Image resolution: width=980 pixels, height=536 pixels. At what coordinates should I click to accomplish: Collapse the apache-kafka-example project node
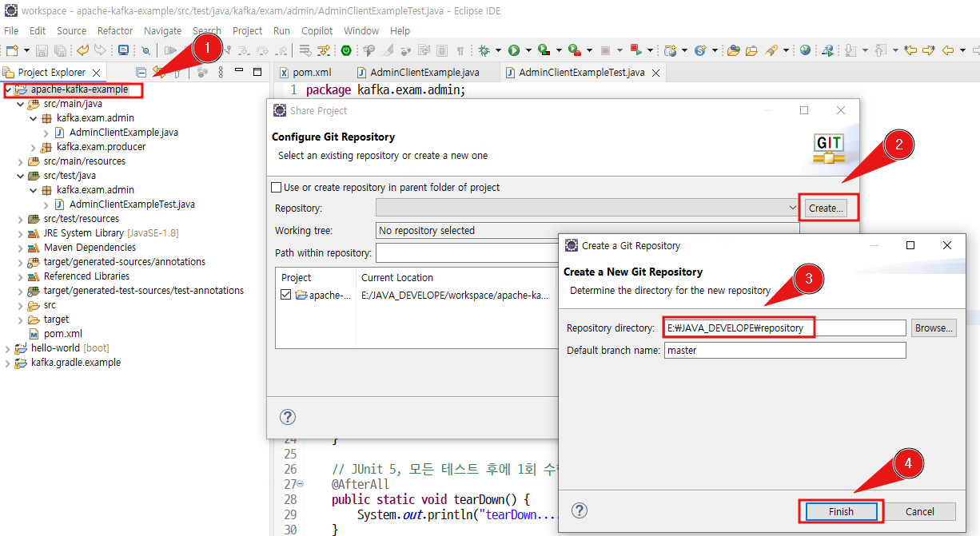8,89
